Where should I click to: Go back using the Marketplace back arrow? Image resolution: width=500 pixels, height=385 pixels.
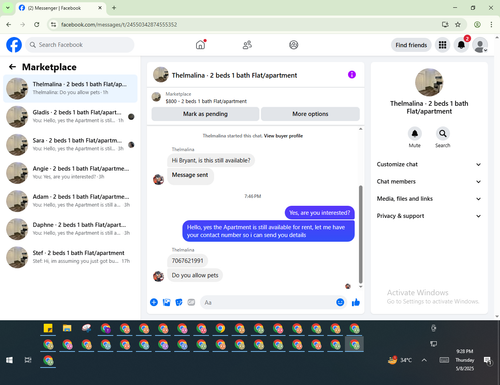[x=12, y=67]
